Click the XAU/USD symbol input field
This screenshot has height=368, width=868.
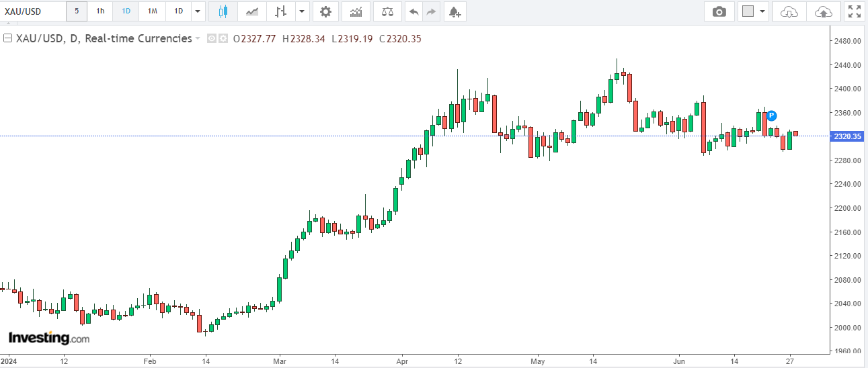(33, 11)
